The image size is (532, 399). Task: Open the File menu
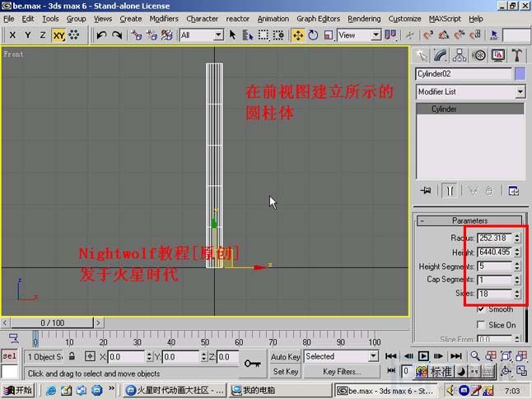click(9, 19)
